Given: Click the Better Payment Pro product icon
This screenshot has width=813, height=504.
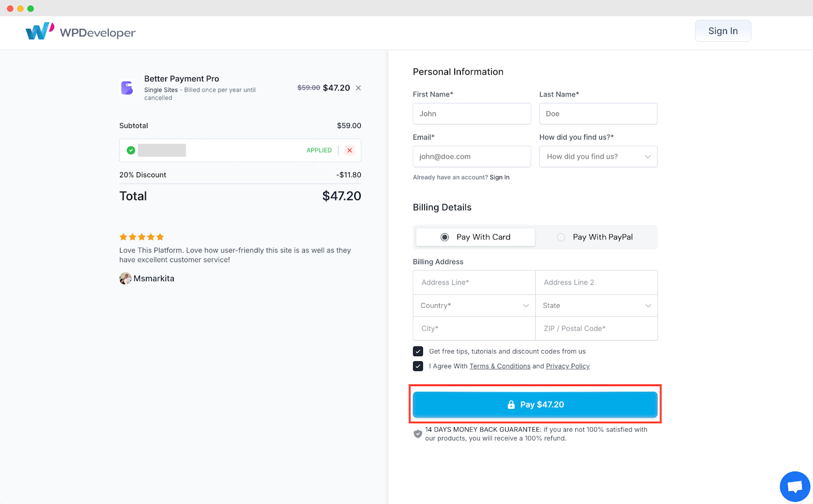Looking at the screenshot, I should pos(127,88).
